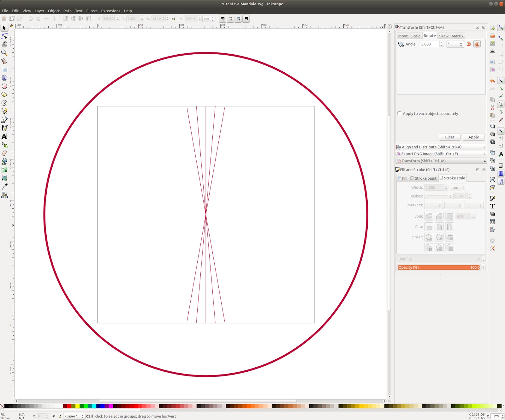505x420 pixels.
Task: Switch to the Stroke paint tab
Action: [x=424, y=178]
